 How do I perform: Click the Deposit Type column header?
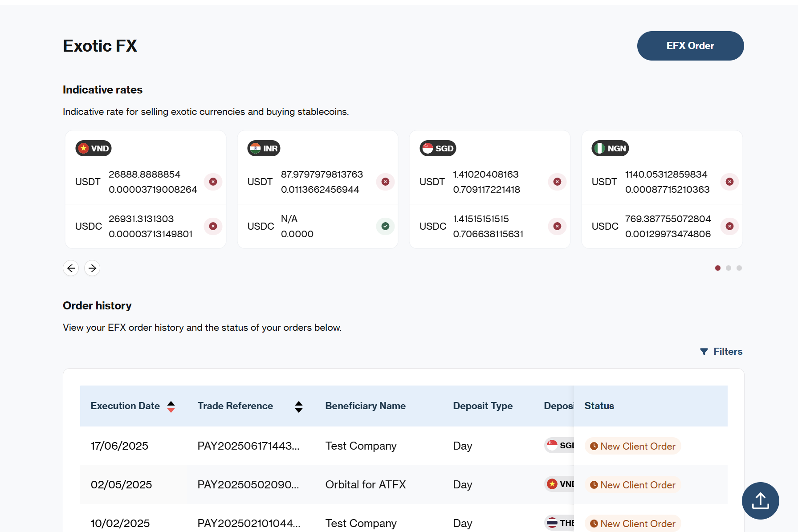[483, 406]
